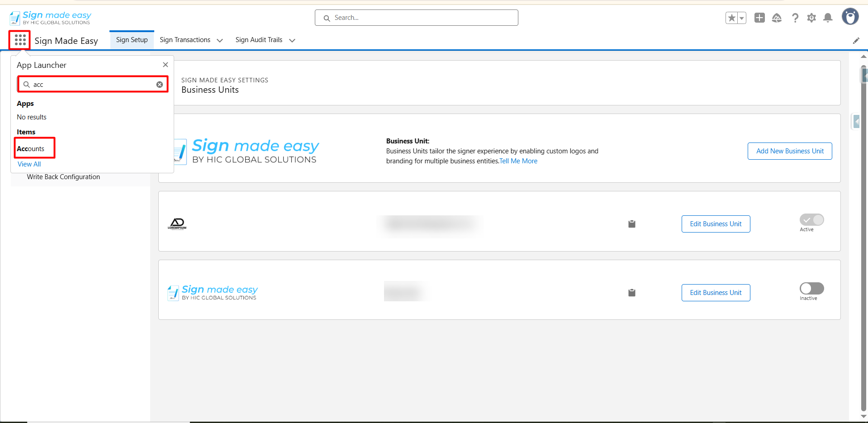Click the Favorites star icon

coord(731,18)
